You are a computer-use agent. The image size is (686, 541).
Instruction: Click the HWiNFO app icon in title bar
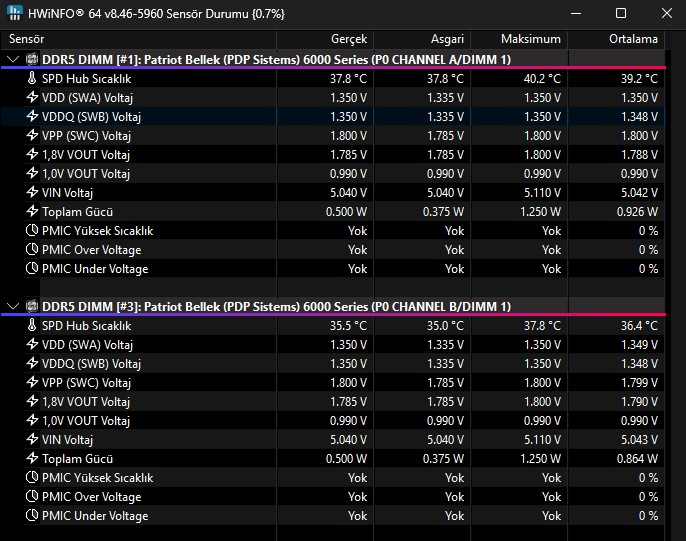click(x=14, y=13)
